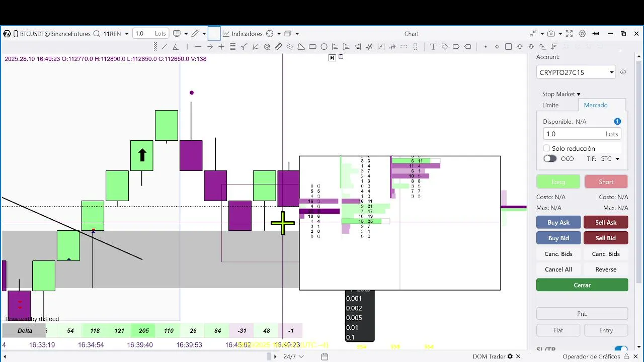The height and width of the screenshot is (362, 644).
Task: Select the pitchfork drawing tool
Action: pos(244,47)
